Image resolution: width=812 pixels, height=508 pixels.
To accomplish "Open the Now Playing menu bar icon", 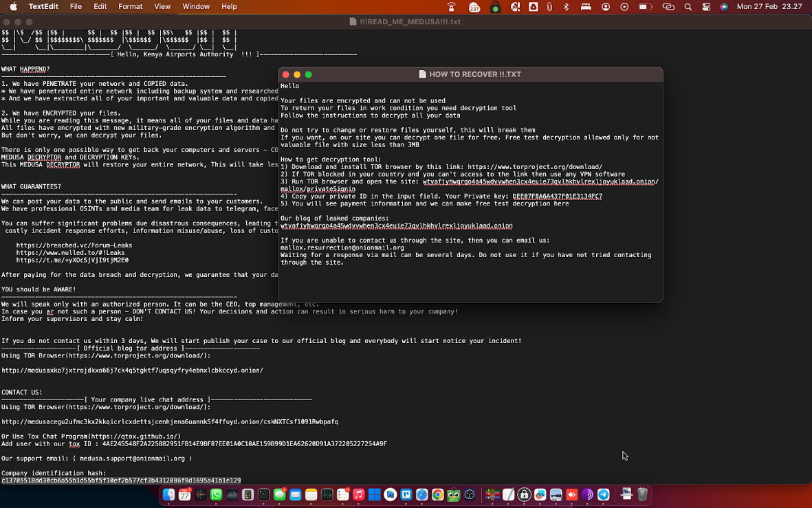I will point(624,7).
